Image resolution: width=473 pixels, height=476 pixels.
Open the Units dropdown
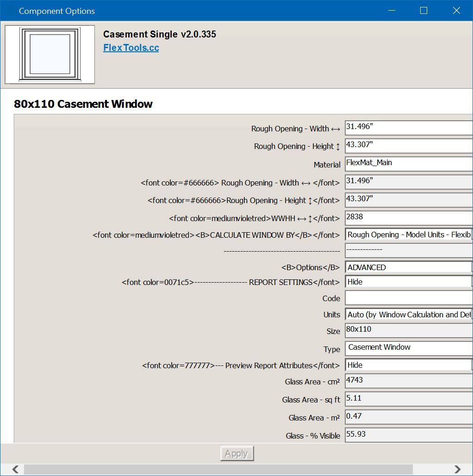[408, 315]
